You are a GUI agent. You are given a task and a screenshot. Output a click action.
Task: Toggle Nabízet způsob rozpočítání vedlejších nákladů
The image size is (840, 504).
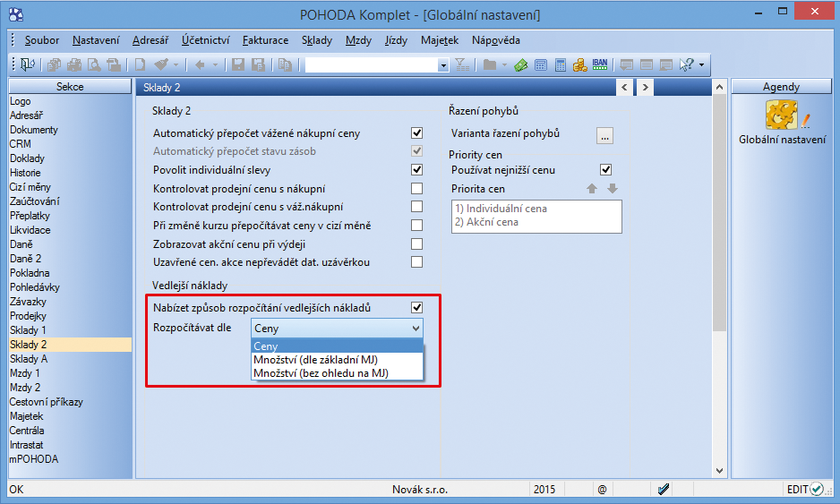[x=416, y=307]
